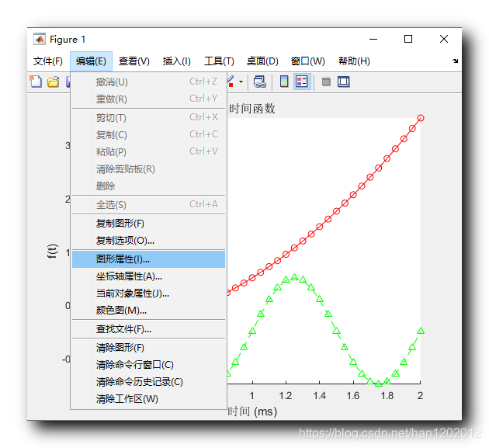This screenshot has width=489, height=448.
Task: Click the Insert Colorbar toolbar icon
Action: [284, 82]
